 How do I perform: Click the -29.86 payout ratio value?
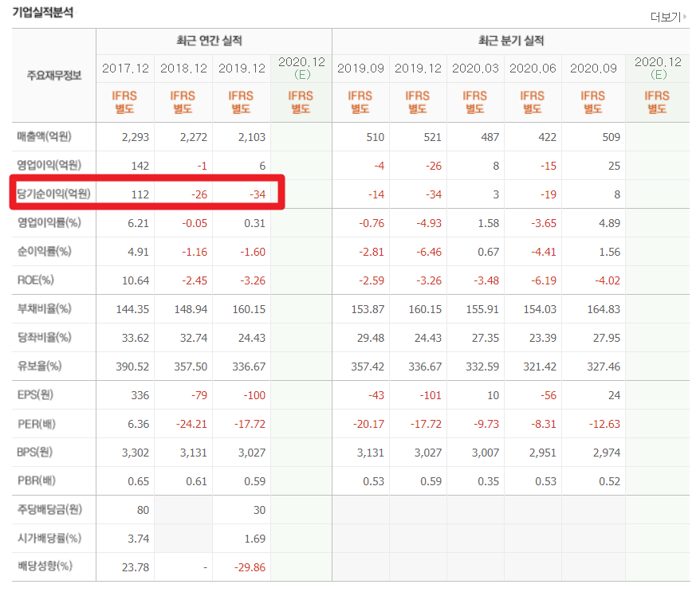250,567
